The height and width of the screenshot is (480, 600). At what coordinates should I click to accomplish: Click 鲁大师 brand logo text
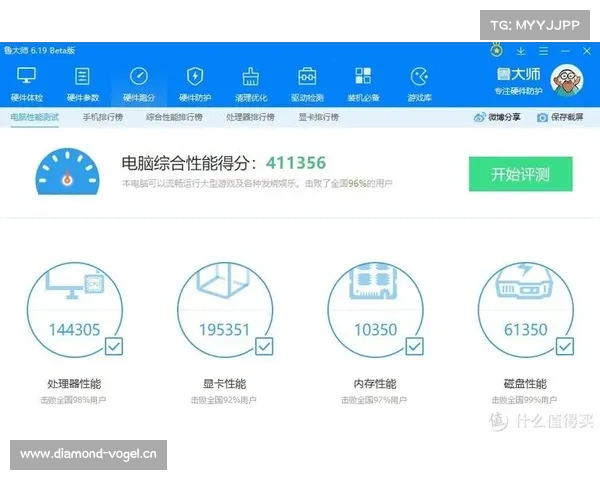click(518, 74)
